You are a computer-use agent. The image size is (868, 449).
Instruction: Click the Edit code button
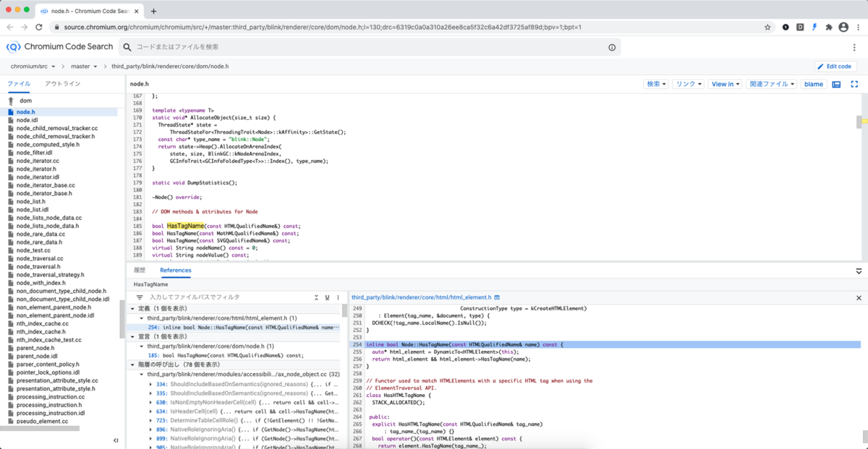point(835,66)
